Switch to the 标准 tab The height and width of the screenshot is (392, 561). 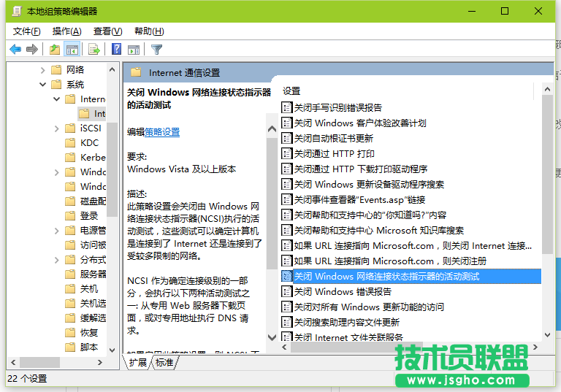point(164,362)
